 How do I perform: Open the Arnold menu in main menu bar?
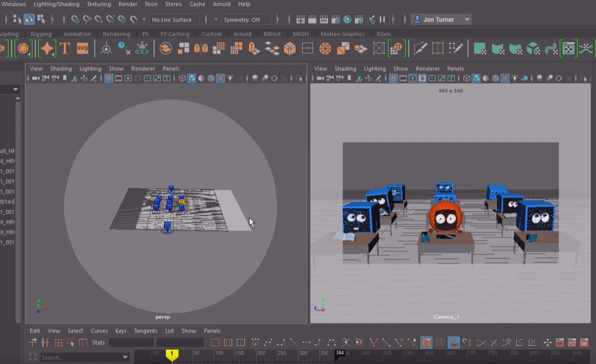click(x=222, y=4)
